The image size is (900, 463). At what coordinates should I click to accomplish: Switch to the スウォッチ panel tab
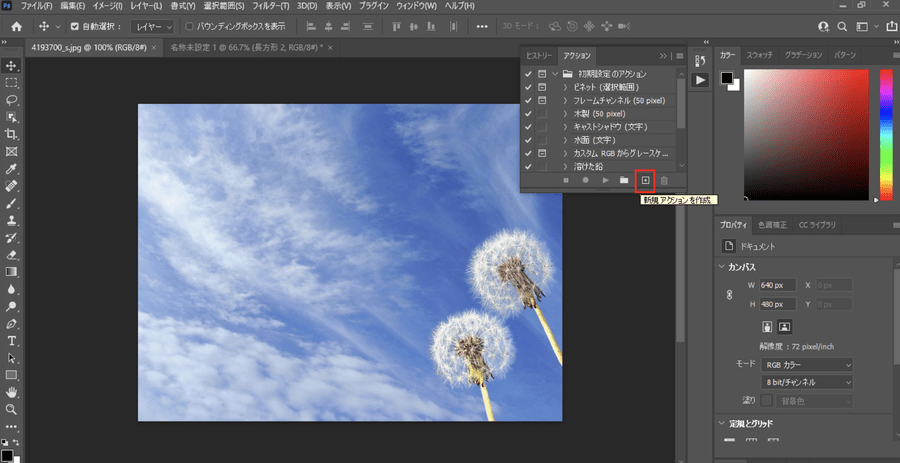tap(760, 54)
